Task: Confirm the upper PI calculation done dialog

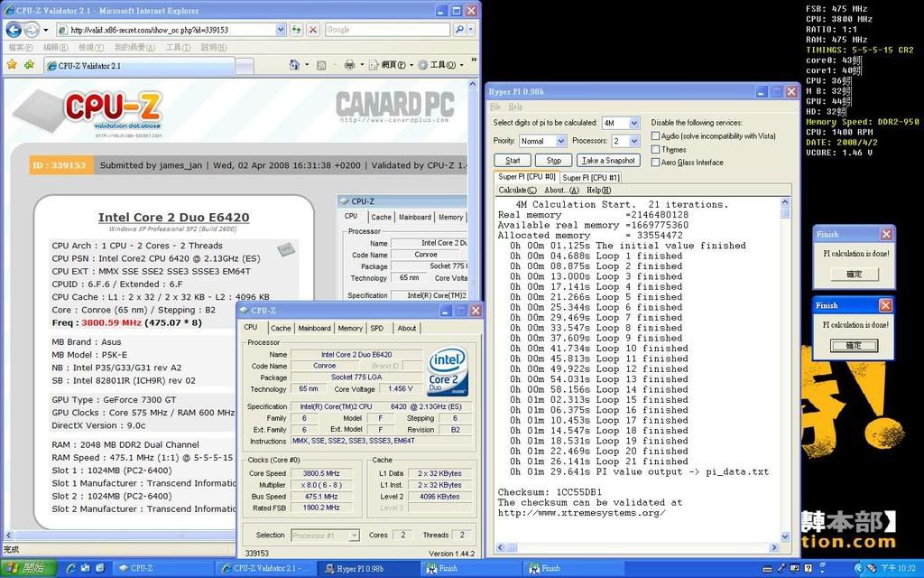Action: 854,275
